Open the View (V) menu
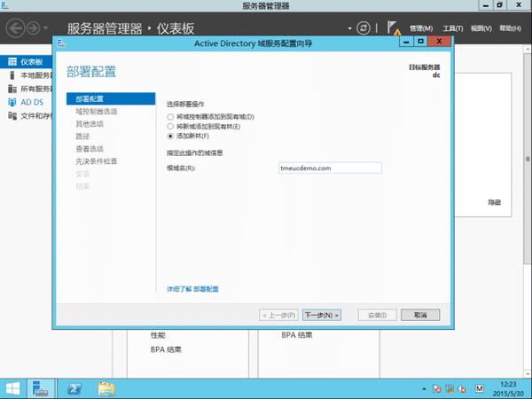 tap(481, 28)
